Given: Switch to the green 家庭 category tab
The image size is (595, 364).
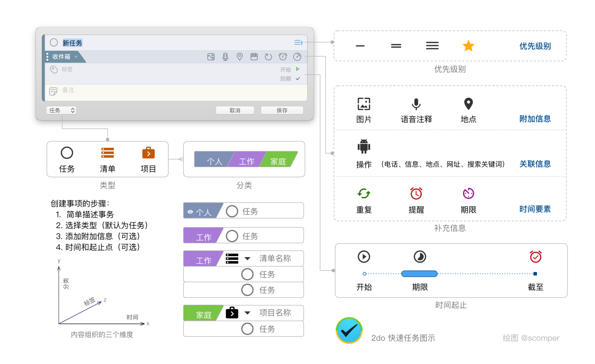Looking at the screenshot, I should tap(278, 159).
